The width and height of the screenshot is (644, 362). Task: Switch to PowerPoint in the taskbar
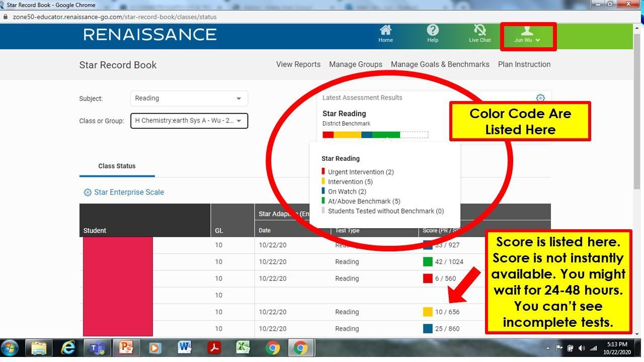coord(126,348)
